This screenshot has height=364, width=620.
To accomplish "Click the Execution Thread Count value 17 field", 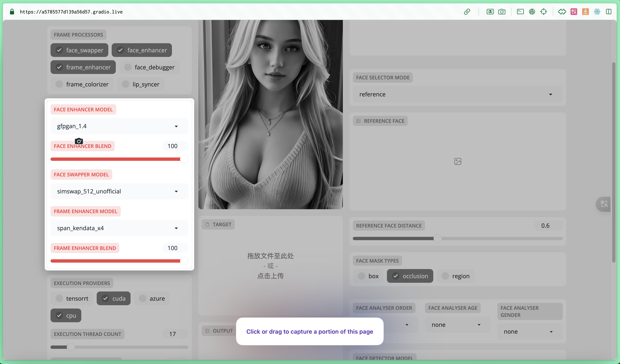I will point(175,334).
